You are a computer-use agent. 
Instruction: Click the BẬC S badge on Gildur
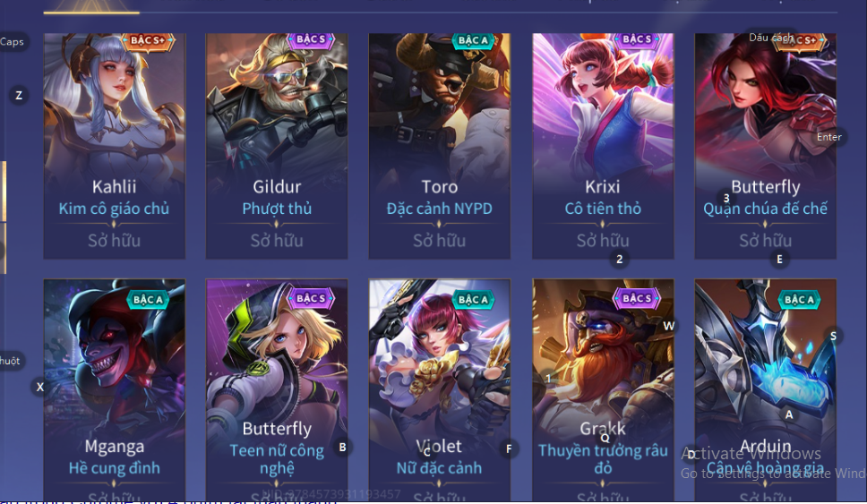[x=311, y=39]
